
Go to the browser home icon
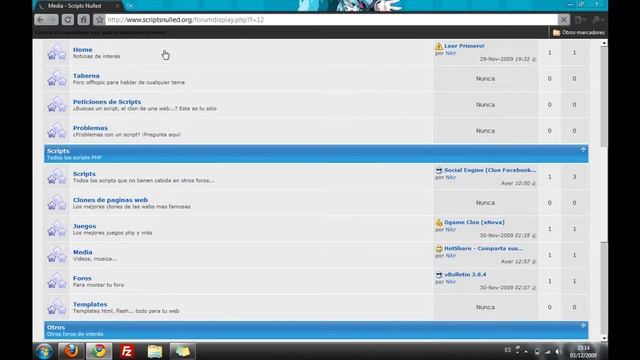coord(83,20)
